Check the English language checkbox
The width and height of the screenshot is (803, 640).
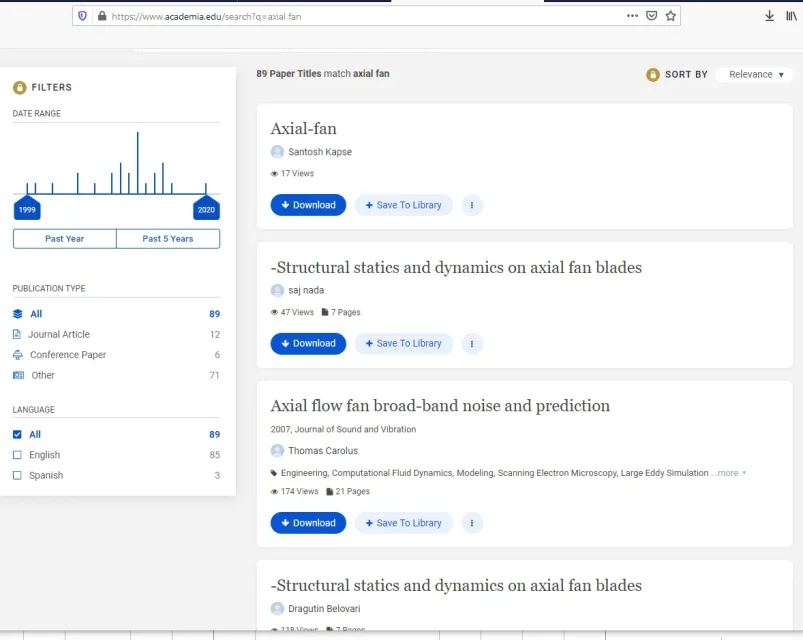point(17,455)
